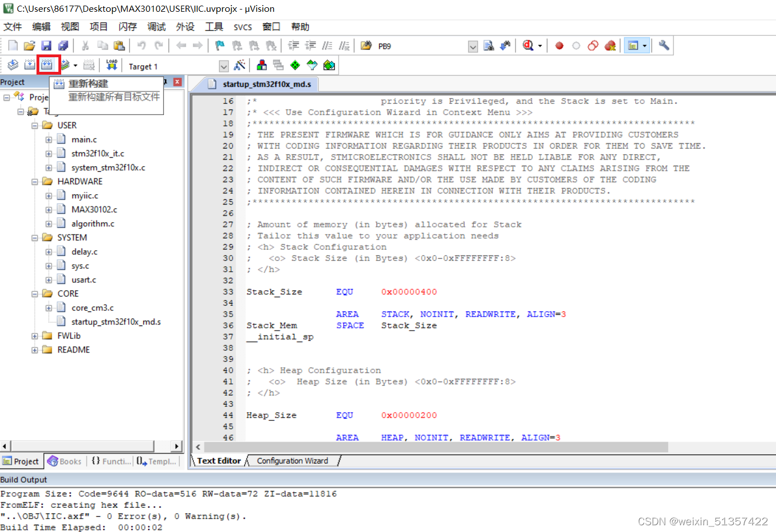Click the Download to flash LOAD icon
This screenshot has height=532, width=776.
point(112,65)
